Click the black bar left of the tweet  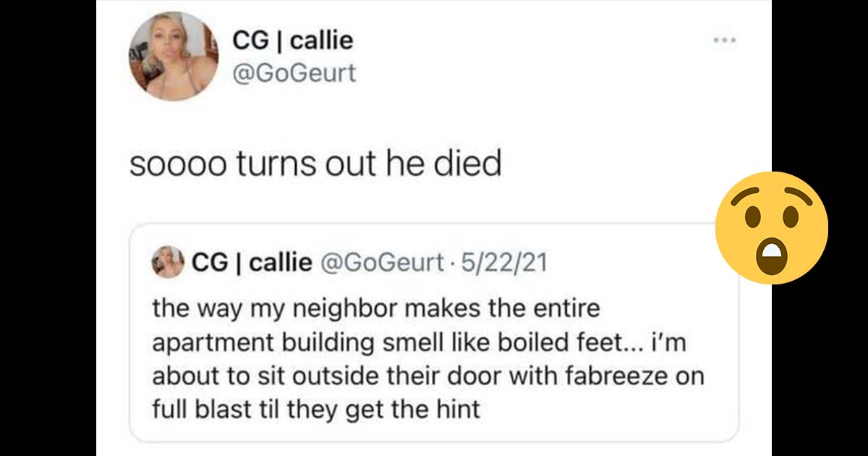(x=48, y=228)
